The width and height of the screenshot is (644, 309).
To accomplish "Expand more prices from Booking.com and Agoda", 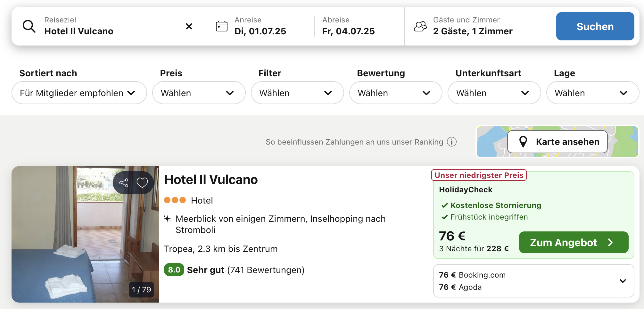I will point(623,281).
